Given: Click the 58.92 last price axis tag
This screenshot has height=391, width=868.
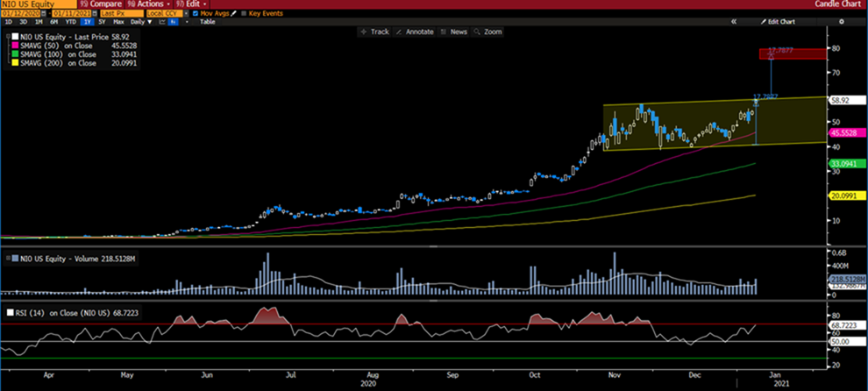Looking at the screenshot, I should pos(846,100).
